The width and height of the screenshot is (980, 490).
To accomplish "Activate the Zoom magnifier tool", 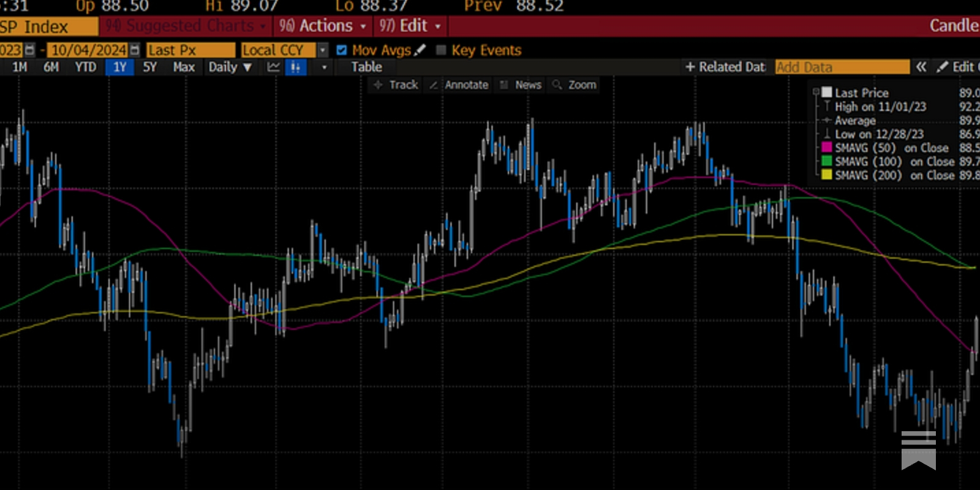I will tap(575, 85).
